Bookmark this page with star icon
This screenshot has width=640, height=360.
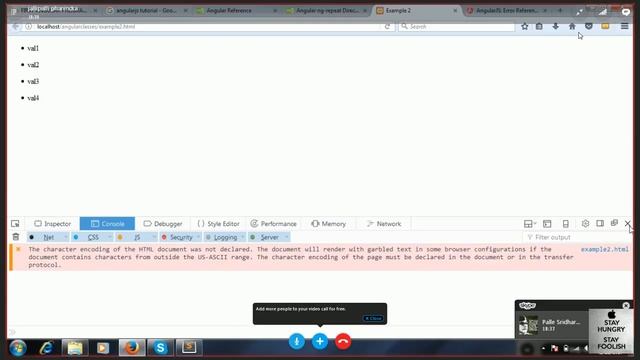(x=525, y=27)
